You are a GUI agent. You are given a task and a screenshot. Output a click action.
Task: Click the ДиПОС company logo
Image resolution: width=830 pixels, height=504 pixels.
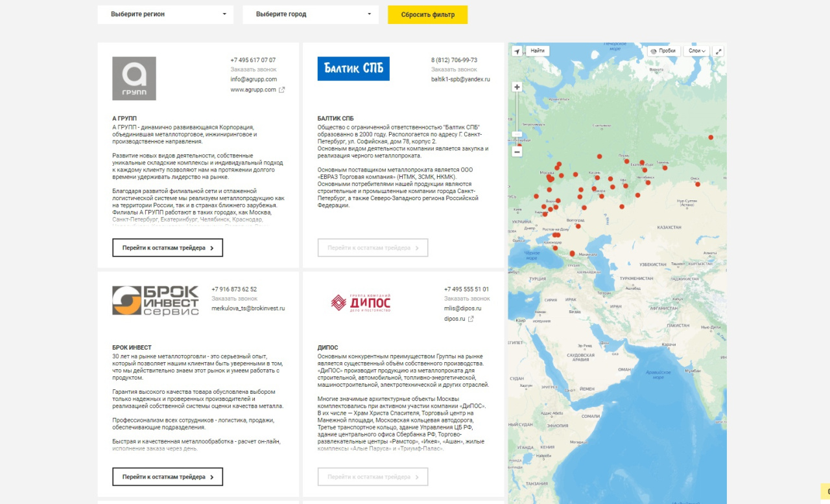(361, 303)
